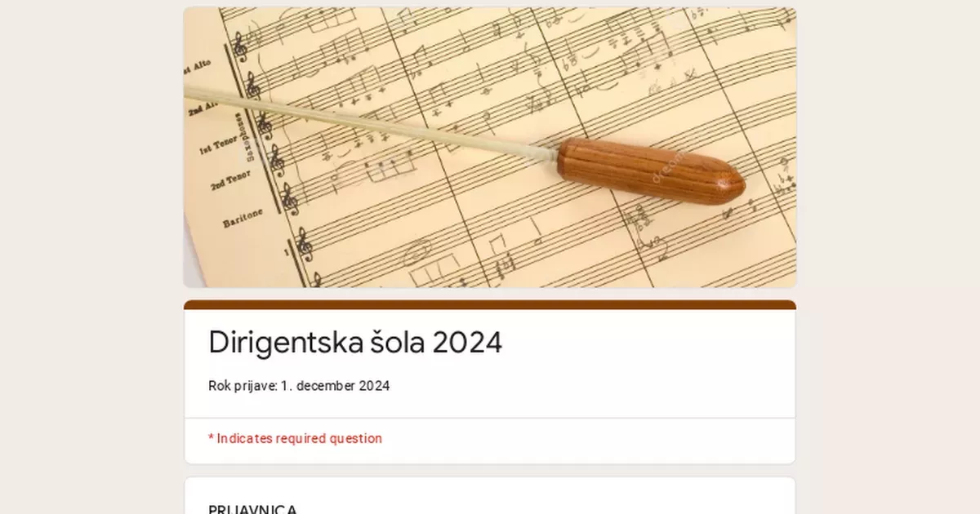Click the treble clef on the Baritone staff

[x=289, y=199]
